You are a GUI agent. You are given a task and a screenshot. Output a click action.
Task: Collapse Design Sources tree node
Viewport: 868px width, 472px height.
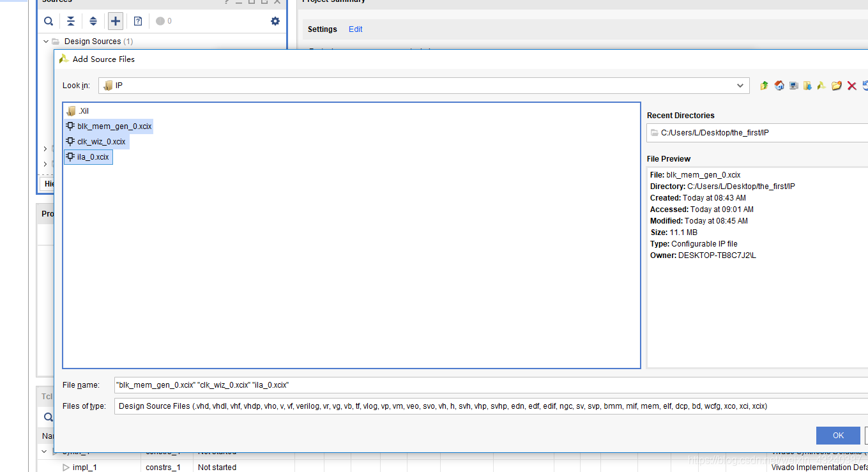click(x=45, y=42)
